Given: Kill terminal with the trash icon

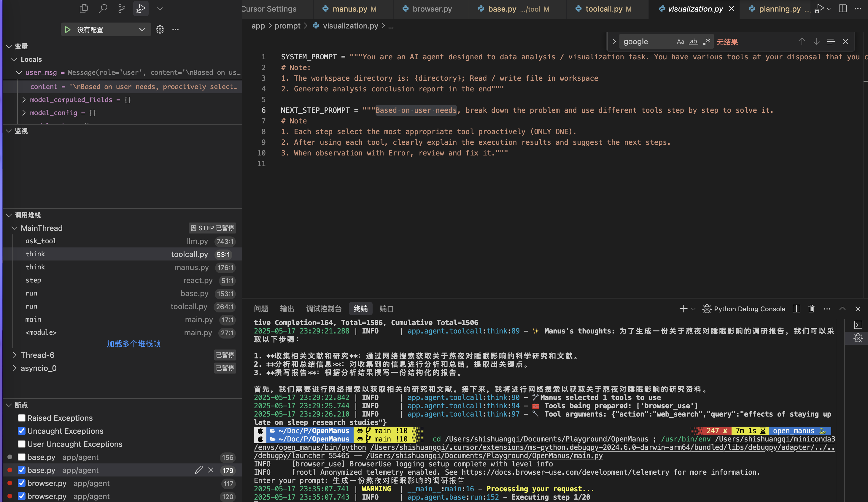Looking at the screenshot, I should tap(811, 309).
